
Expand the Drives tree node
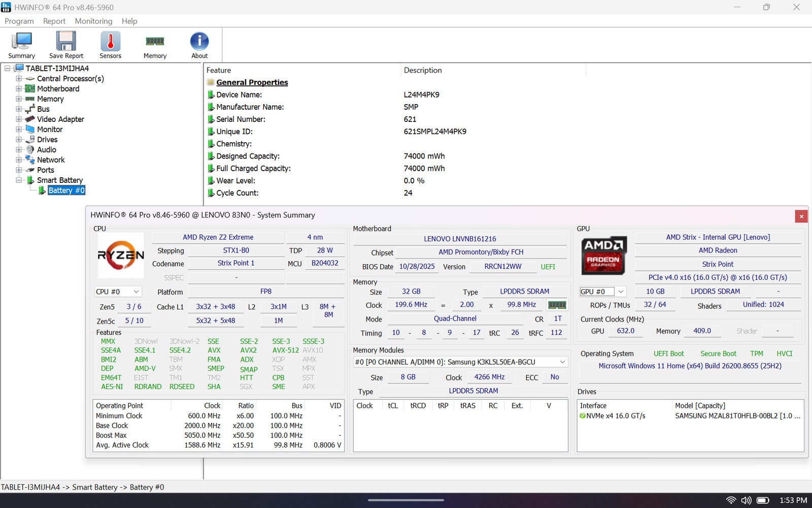(19, 140)
